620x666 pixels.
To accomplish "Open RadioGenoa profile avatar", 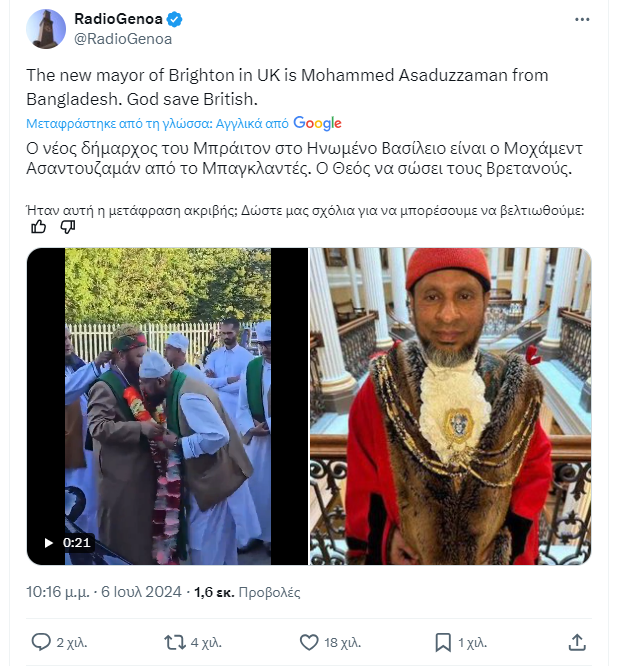I will click(x=46, y=29).
